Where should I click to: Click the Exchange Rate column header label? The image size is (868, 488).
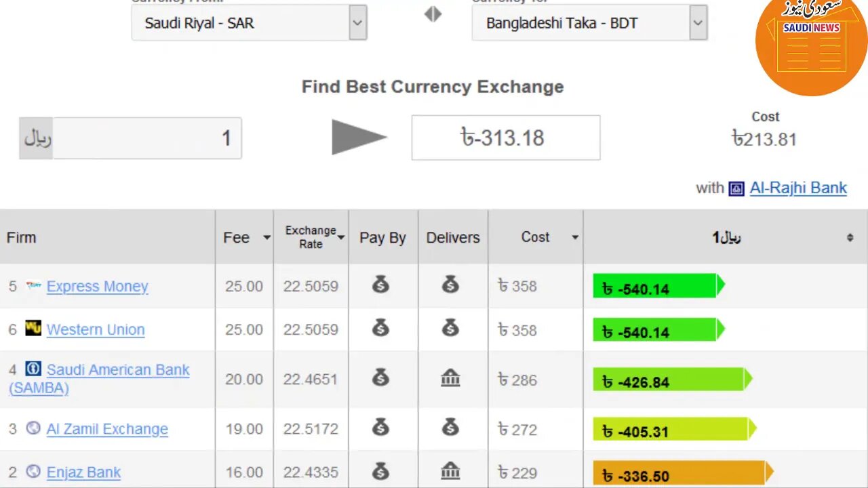pos(311,237)
